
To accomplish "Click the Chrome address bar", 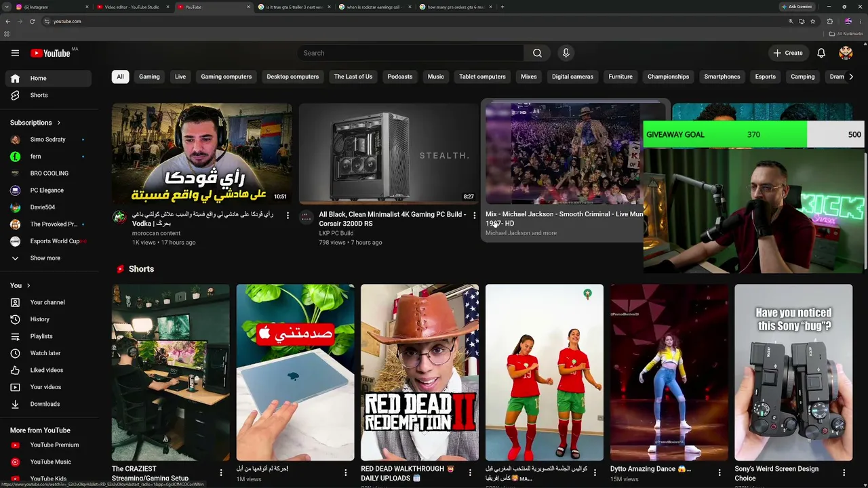I will pyautogui.click(x=414, y=21).
